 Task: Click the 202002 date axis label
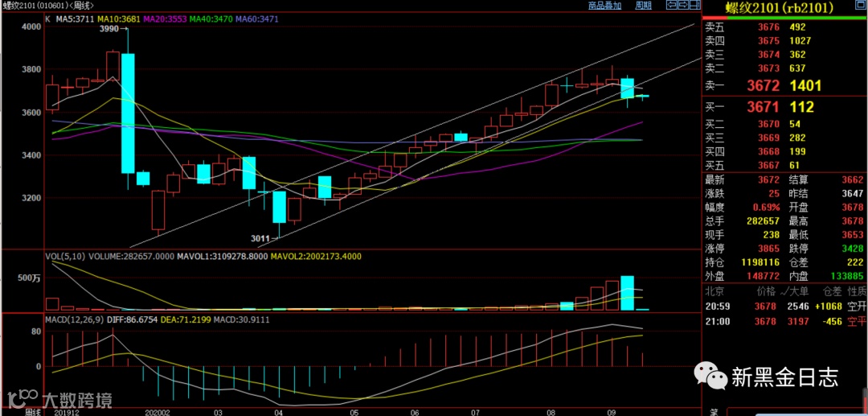click(156, 411)
